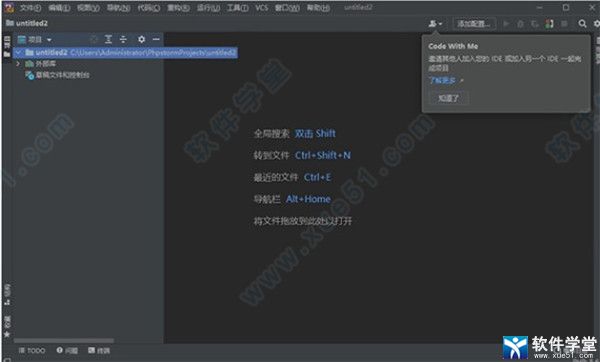Expand the 外部库 External Libraries node
The width and height of the screenshot is (600, 362).
pyautogui.click(x=18, y=64)
